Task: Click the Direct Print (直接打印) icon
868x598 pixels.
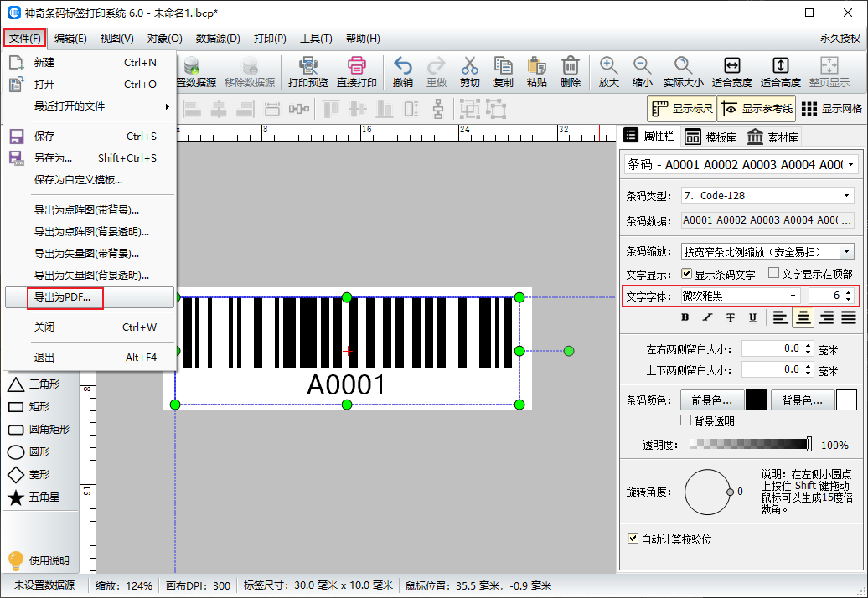Action: click(x=357, y=72)
